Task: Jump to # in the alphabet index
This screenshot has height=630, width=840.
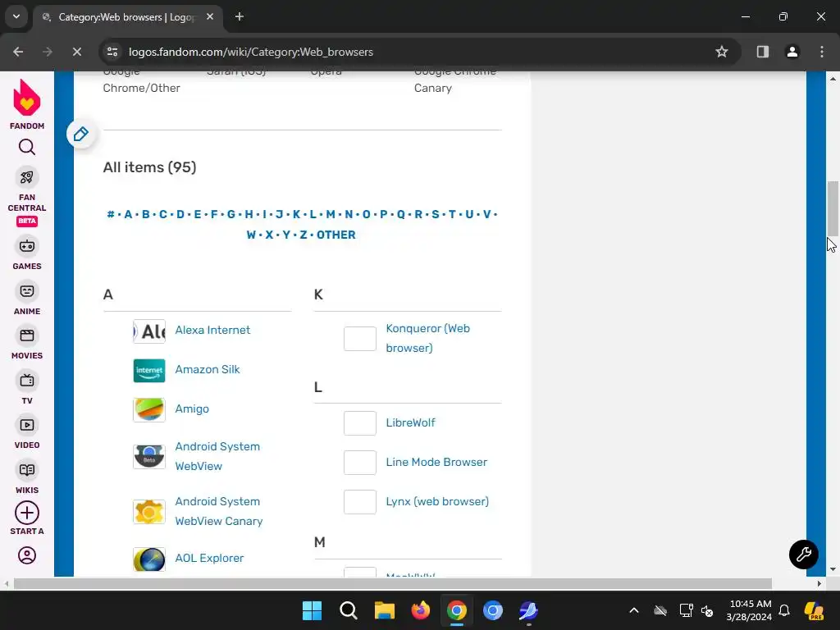Action: pos(111,214)
